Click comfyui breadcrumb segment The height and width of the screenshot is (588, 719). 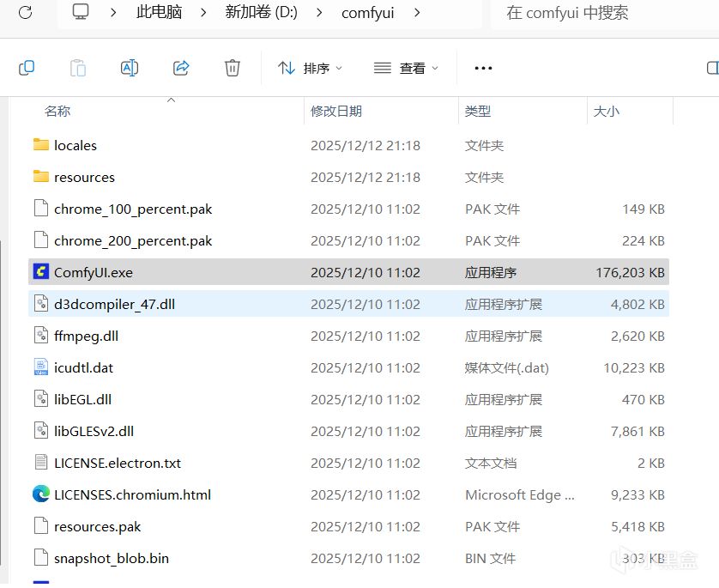[368, 13]
